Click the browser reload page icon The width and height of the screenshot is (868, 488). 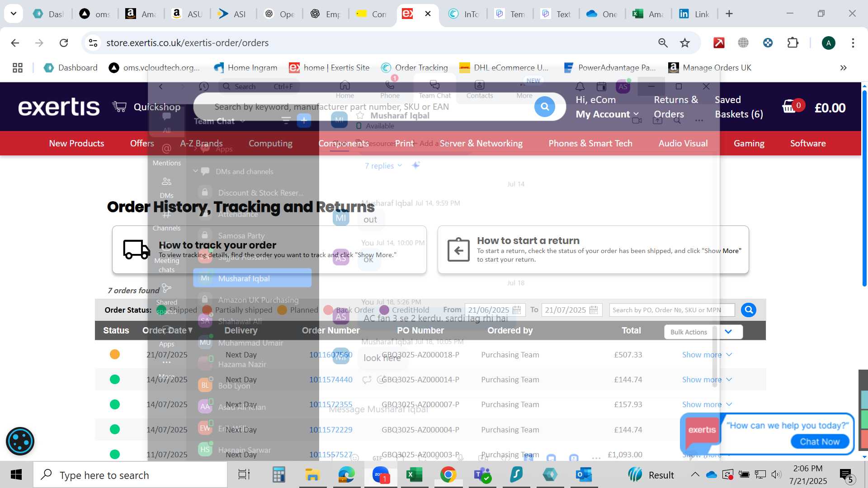pos(64,43)
